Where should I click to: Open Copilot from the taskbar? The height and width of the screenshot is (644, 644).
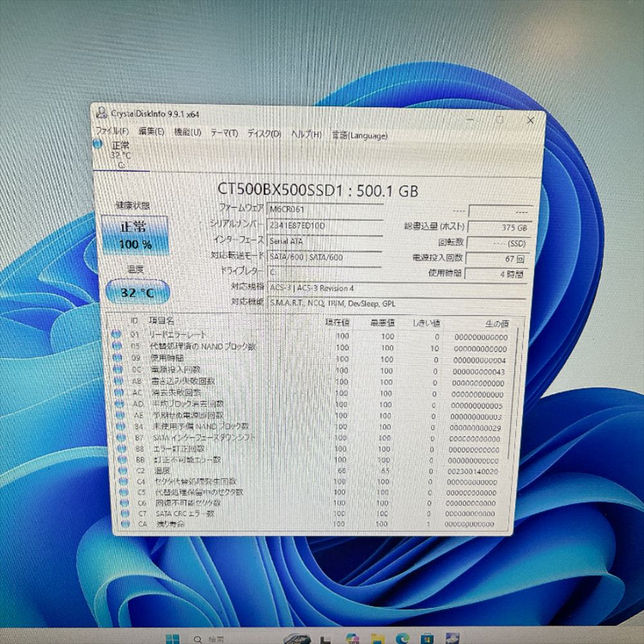coord(352,639)
